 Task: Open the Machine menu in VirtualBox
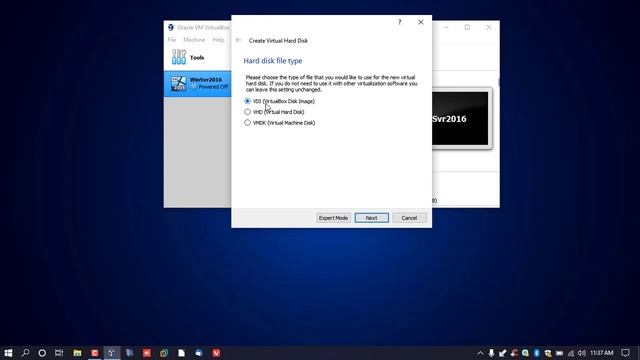point(194,40)
